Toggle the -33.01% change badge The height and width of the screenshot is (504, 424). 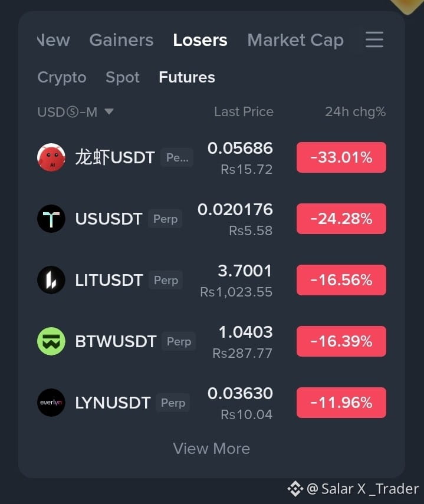(x=341, y=157)
